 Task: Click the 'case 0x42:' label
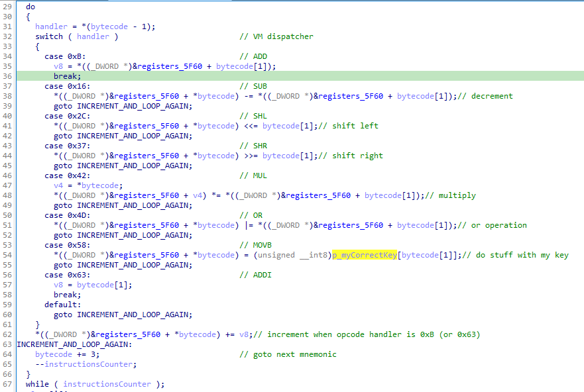click(68, 175)
